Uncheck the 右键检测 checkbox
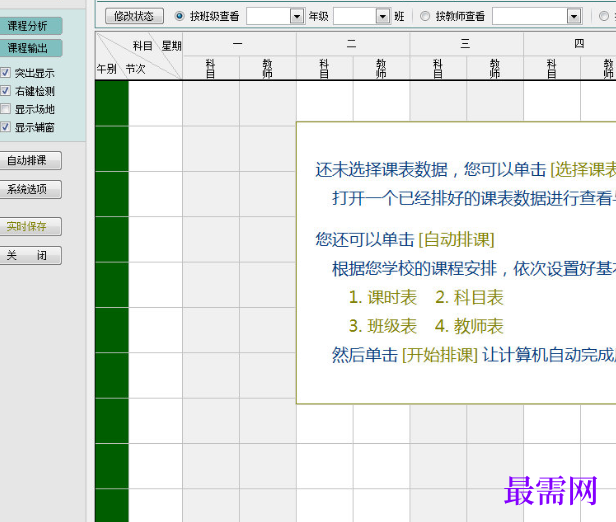Viewport: 616px width, 522px height. click(x=6, y=91)
